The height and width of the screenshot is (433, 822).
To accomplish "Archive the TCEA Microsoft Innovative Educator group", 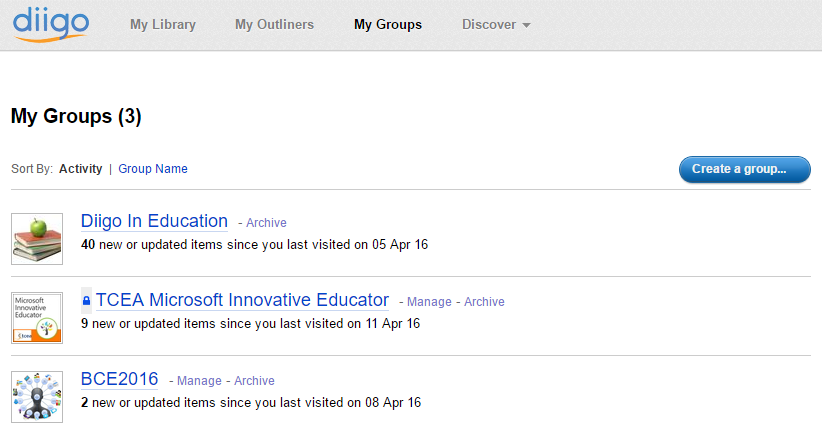I will click(x=484, y=302).
